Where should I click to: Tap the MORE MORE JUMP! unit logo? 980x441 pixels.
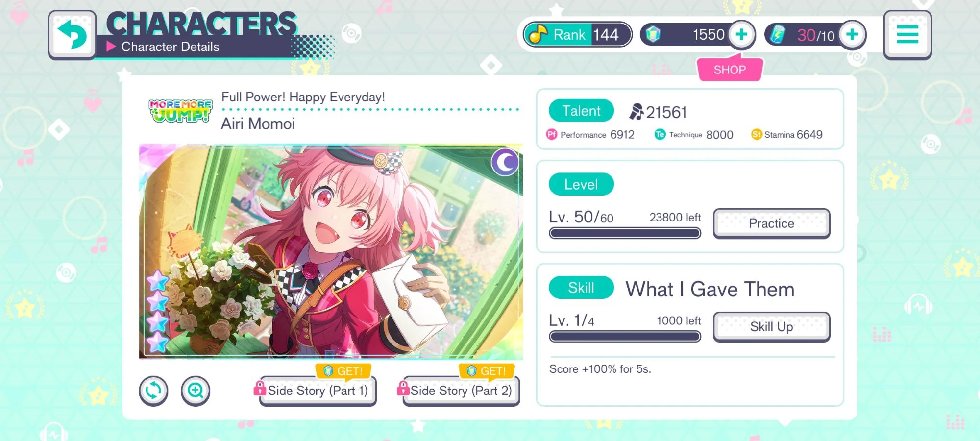(x=181, y=111)
